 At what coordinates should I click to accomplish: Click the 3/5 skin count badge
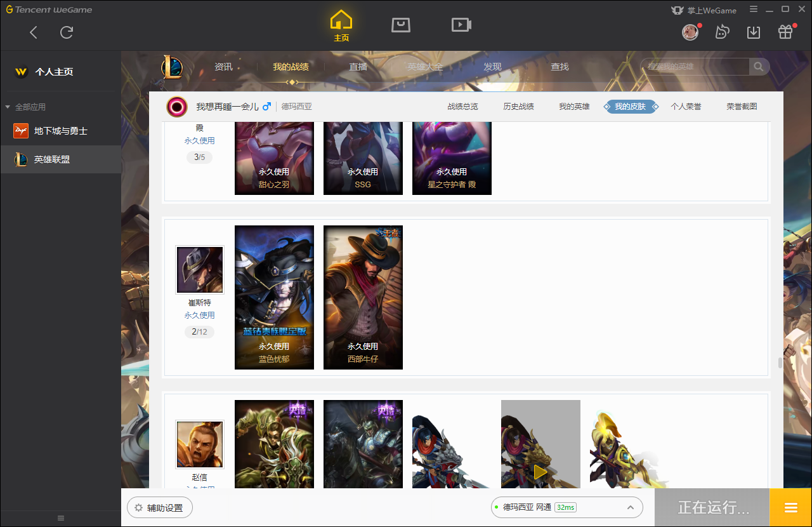(199, 157)
